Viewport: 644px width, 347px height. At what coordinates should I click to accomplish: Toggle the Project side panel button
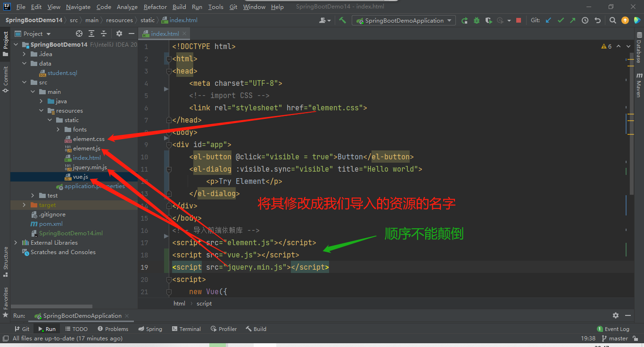5,44
